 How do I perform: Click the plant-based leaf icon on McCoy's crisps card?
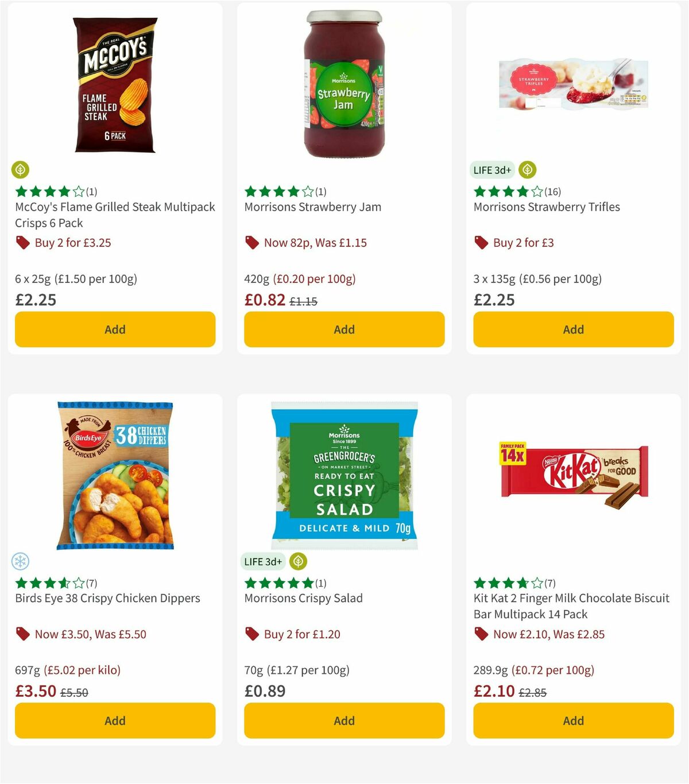[x=20, y=169]
